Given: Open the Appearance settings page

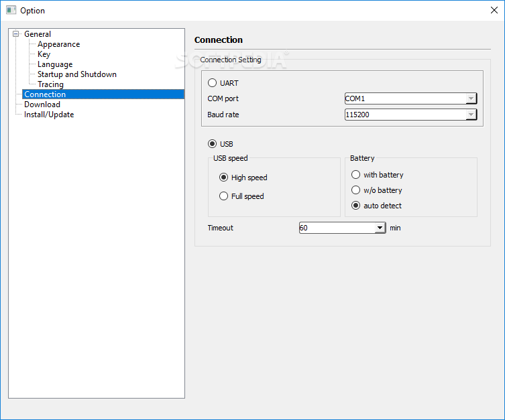Looking at the screenshot, I should point(58,44).
